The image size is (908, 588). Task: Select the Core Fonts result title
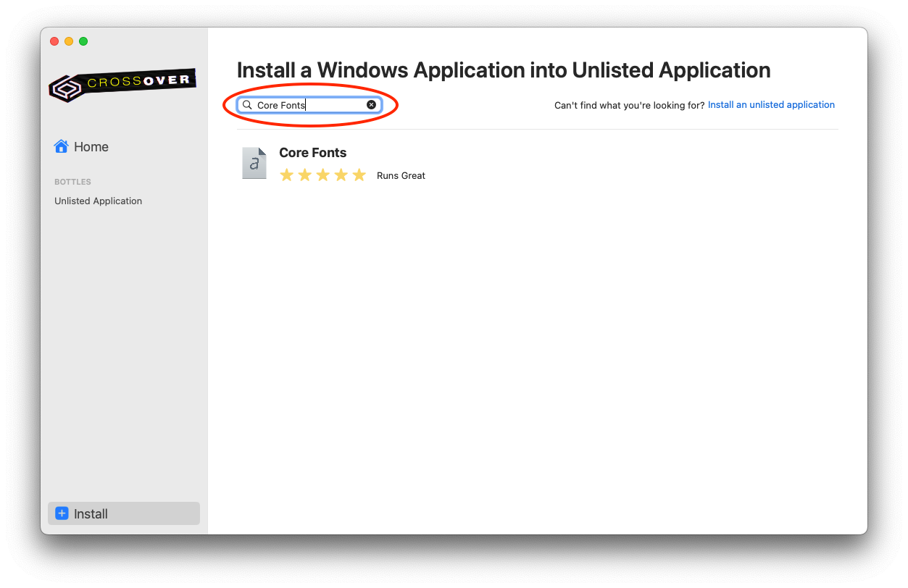(x=313, y=153)
